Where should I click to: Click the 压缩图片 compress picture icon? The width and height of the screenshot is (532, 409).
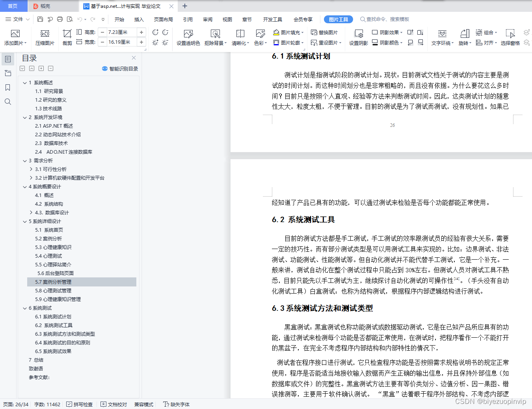point(45,37)
